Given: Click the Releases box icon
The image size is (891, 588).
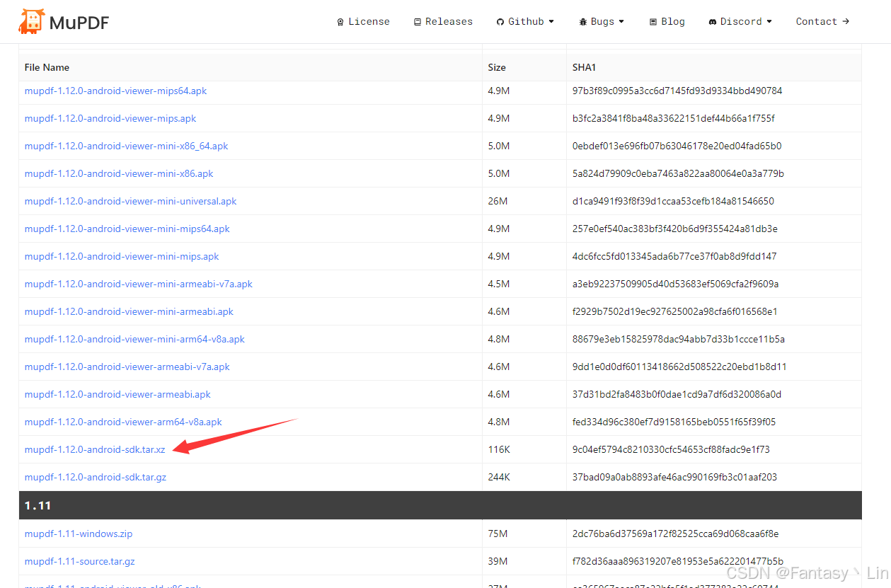Looking at the screenshot, I should click(x=418, y=22).
